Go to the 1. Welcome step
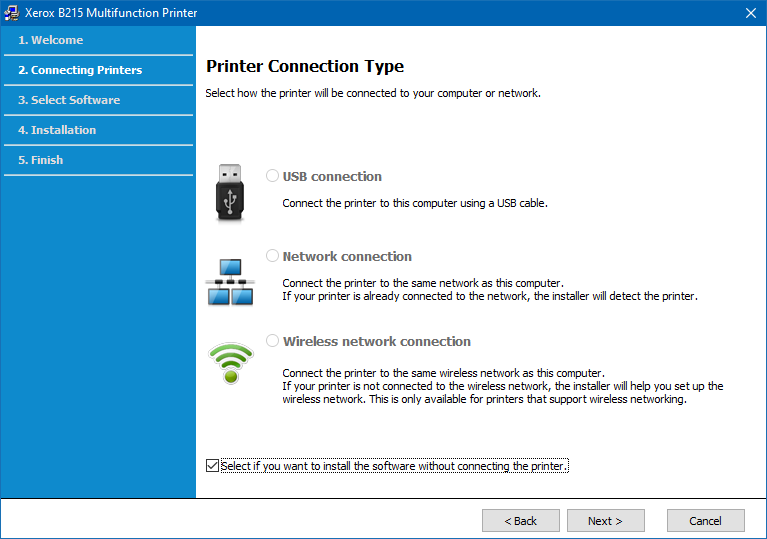 (x=98, y=40)
